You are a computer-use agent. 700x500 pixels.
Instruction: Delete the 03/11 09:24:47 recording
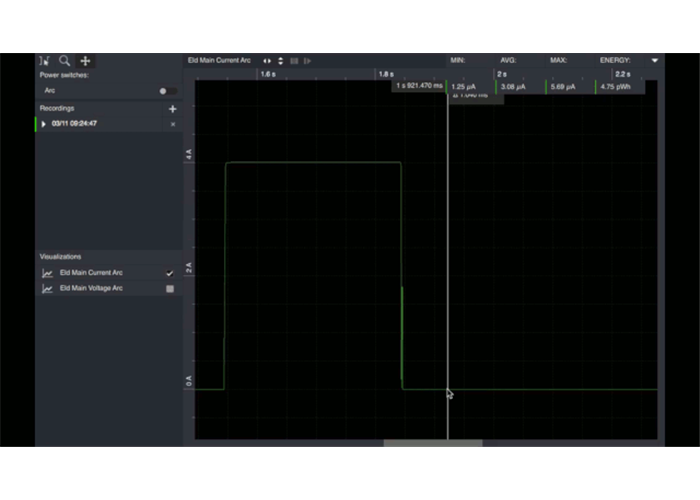tap(172, 124)
